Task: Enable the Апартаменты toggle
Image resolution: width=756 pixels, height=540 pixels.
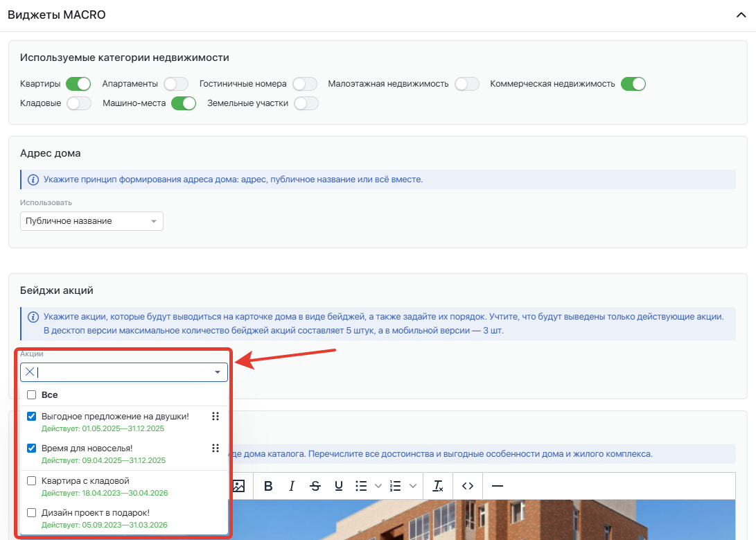Action: (x=176, y=84)
